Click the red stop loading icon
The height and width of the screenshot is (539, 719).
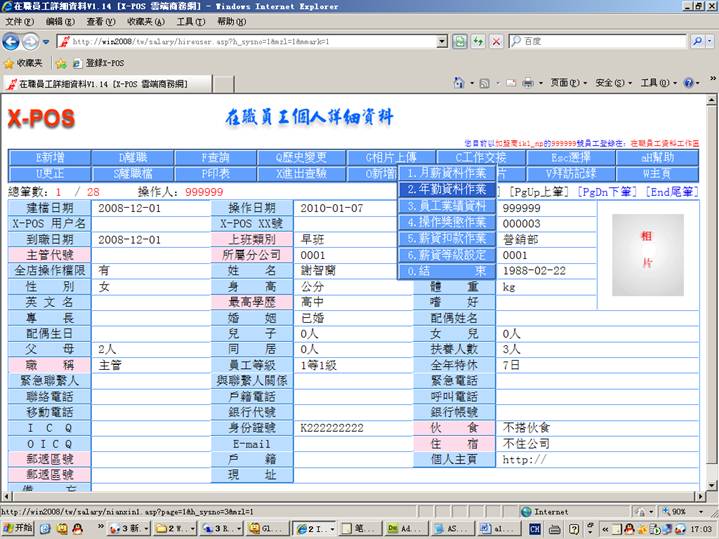point(496,41)
